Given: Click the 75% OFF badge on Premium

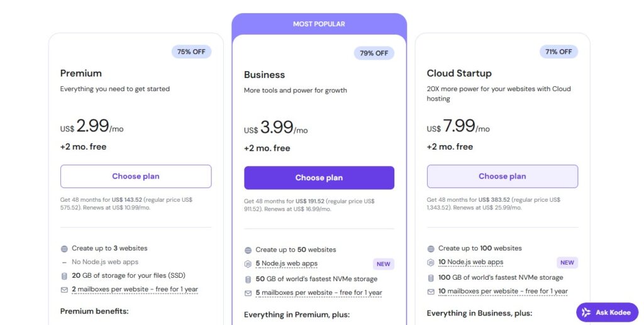Looking at the screenshot, I should pyautogui.click(x=191, y=52).
